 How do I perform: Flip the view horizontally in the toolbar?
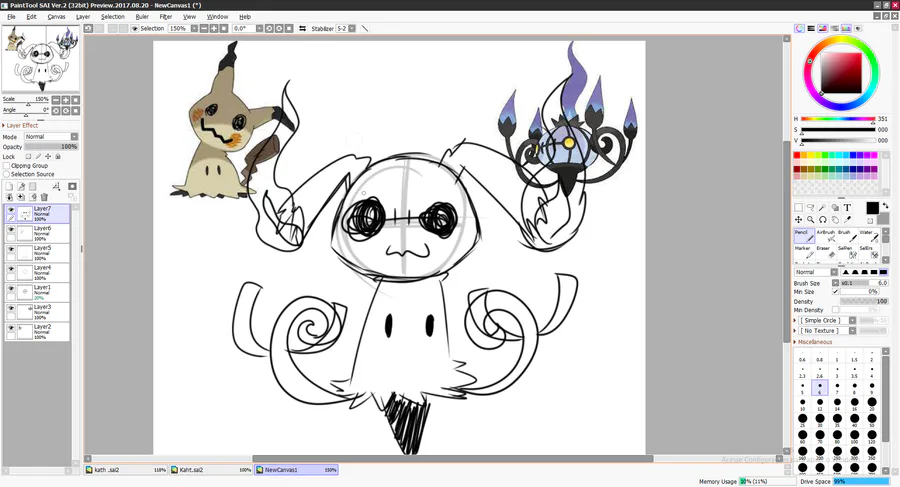coord(302,28)
